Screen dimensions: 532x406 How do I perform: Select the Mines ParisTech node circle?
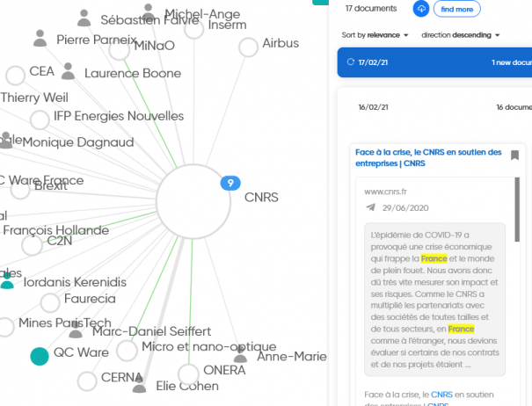pos(5,327)
